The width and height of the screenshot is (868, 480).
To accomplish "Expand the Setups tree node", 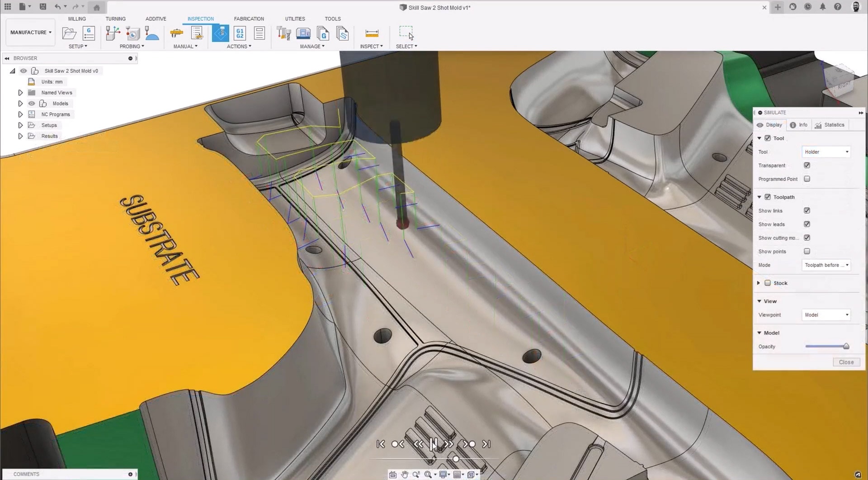I will point(20,125).
